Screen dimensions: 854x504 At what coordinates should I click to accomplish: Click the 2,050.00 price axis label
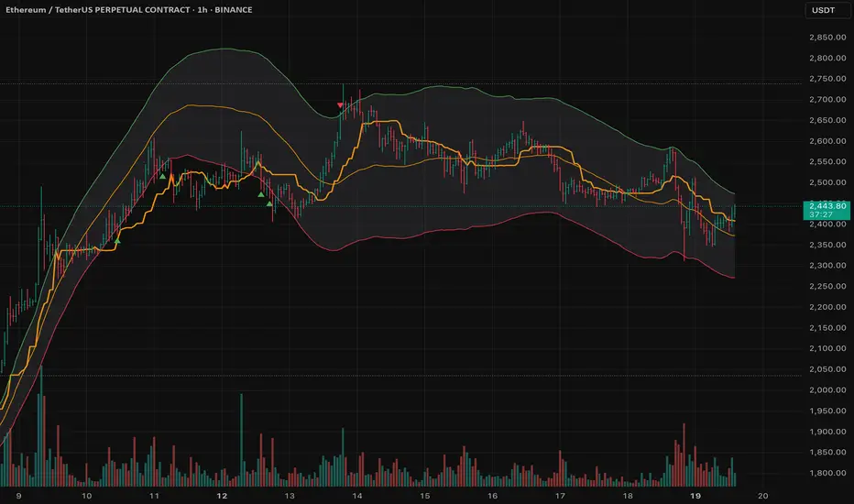tap(827, 369)
